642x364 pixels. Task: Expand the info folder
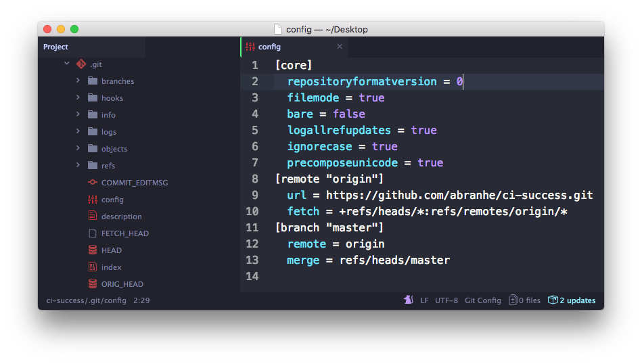click(x=78, y=114)
